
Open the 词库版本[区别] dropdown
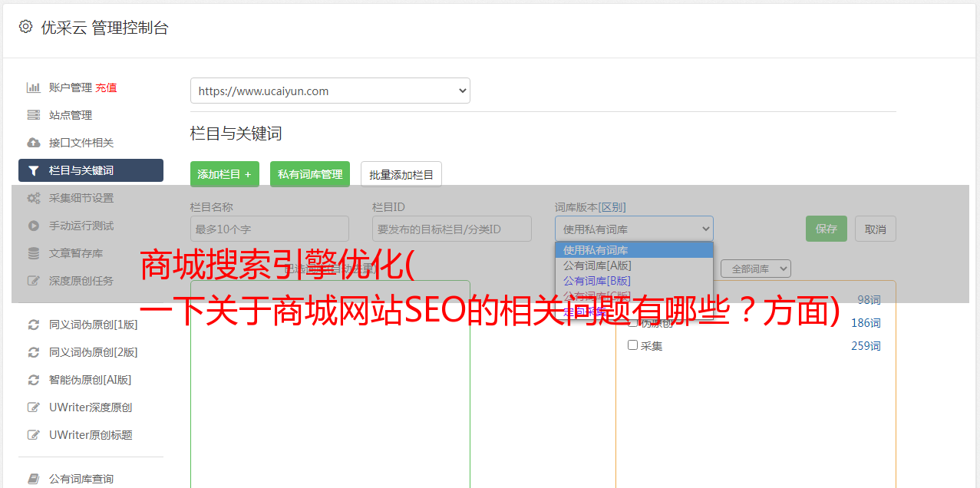(x=634, y=229)
